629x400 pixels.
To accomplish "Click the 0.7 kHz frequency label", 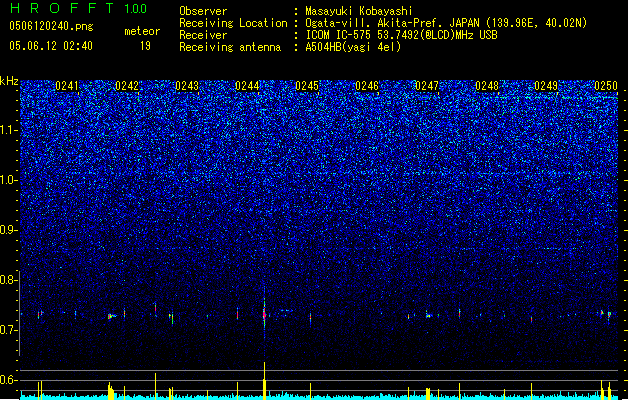I will (8, 330).
